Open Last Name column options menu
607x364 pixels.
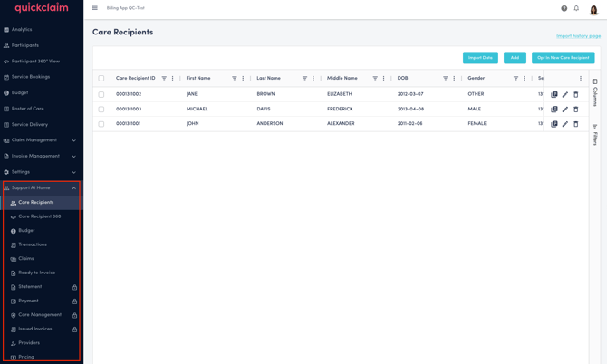[x=313, y=79]
